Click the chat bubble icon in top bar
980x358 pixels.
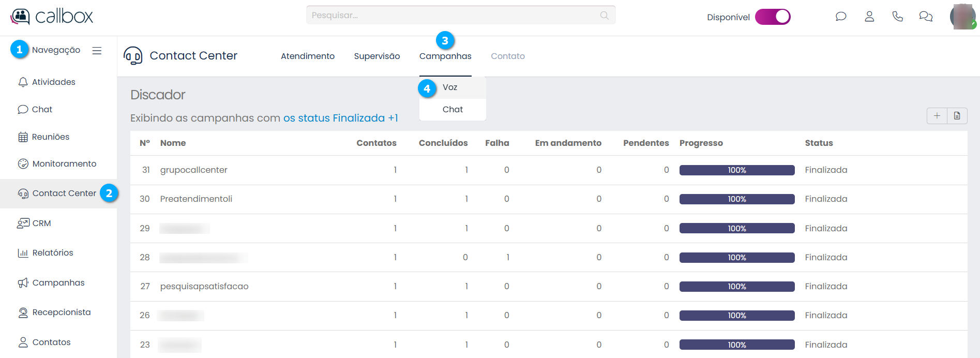841,17
